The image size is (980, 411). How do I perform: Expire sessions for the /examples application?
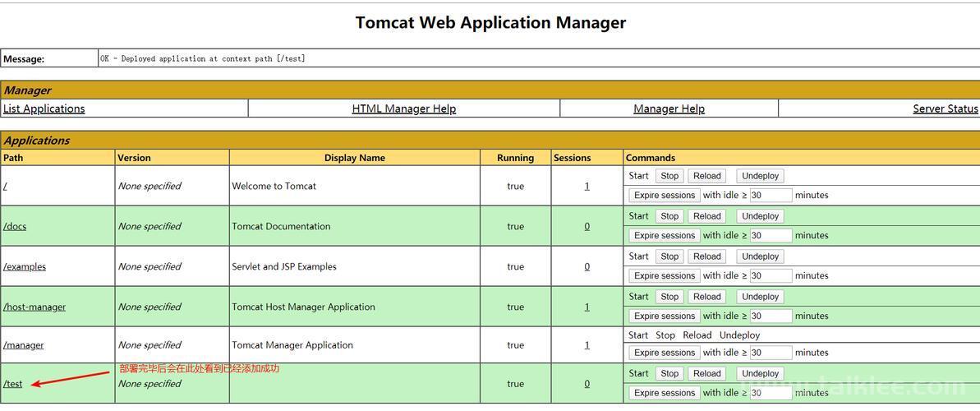pos(665,275)
